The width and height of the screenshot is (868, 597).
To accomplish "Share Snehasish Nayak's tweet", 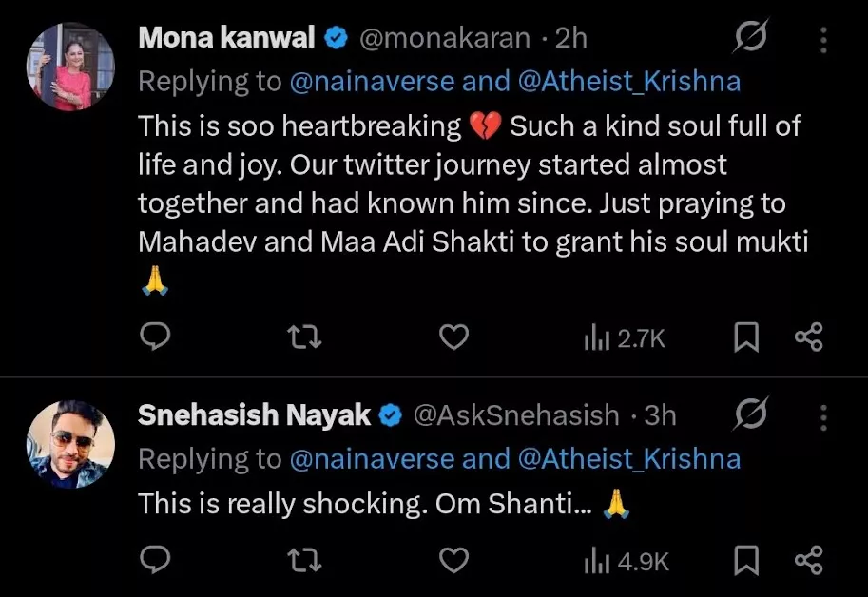I will 808,563.
